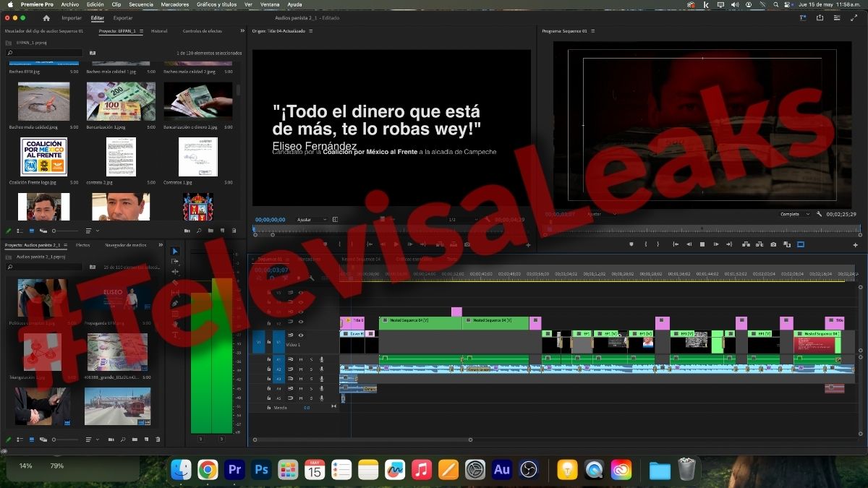Step forward one frame in the Program monitor
This screenshot has width=868, height=488.
point(716,244)
